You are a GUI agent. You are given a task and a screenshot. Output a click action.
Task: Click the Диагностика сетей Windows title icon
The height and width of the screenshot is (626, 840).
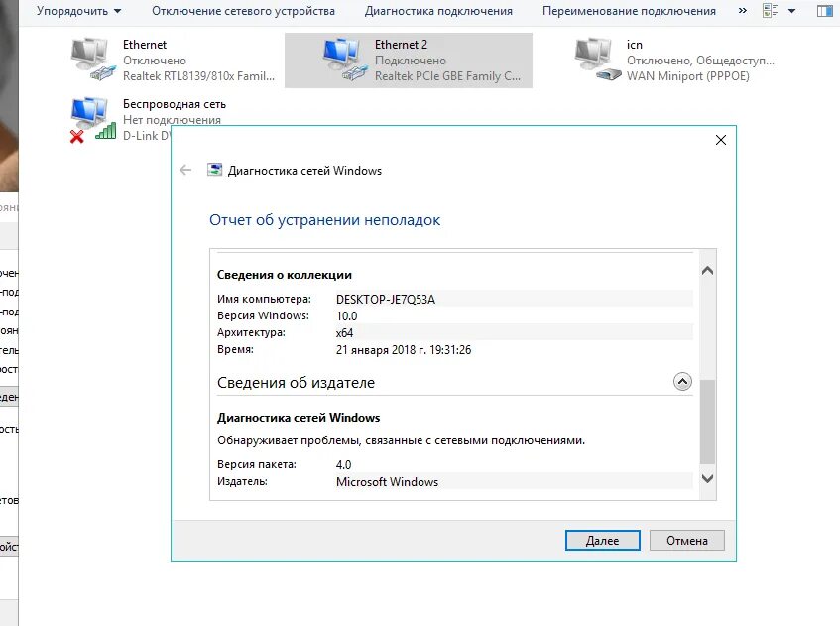(x=215, y=170)
